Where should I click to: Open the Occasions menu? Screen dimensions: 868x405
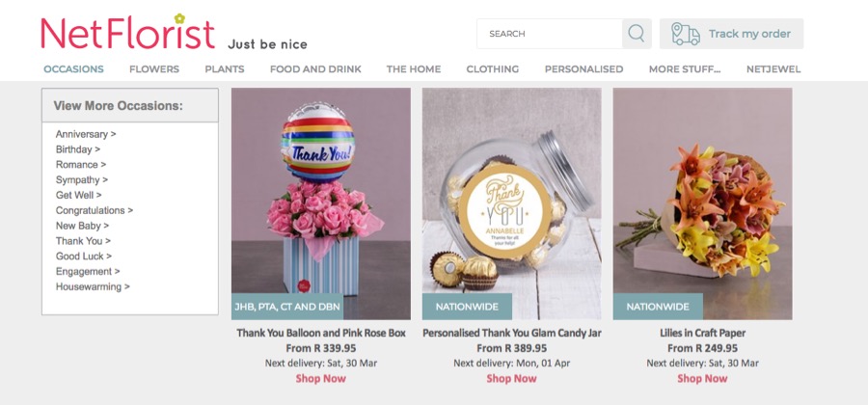point(73,69)
